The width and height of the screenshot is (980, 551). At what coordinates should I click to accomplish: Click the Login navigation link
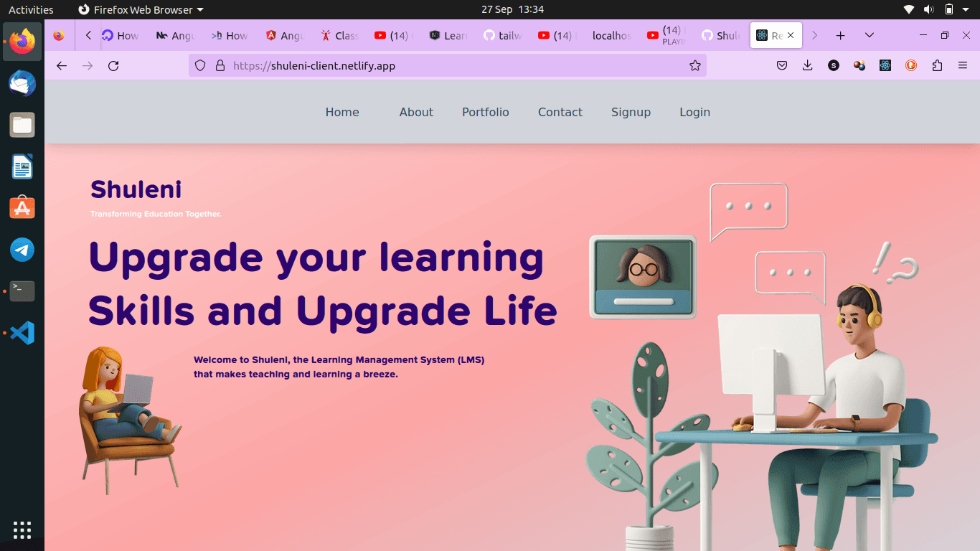[x=694, y=112]
